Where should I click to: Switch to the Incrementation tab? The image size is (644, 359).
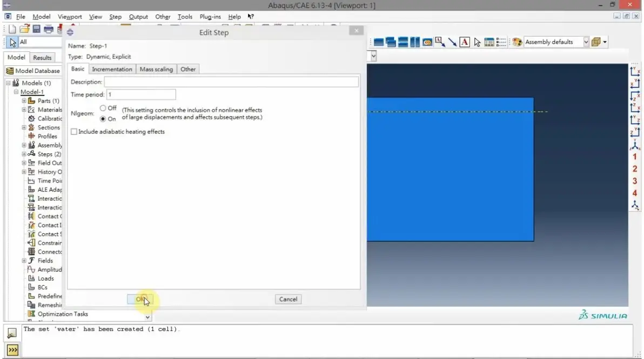112,69
